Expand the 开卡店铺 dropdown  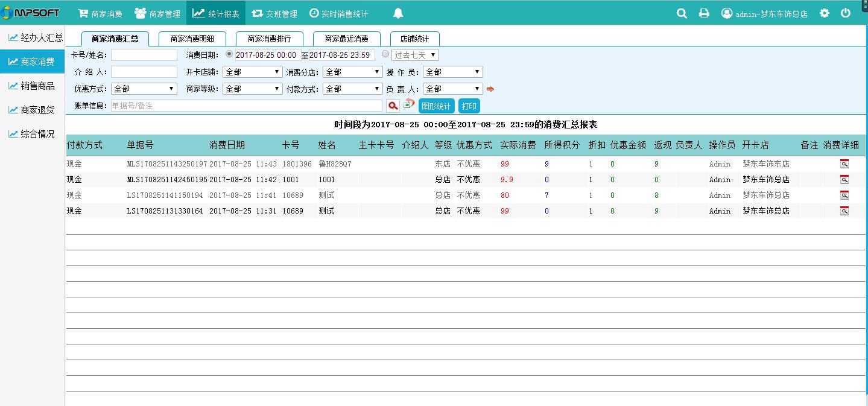(x=252, y=72)
